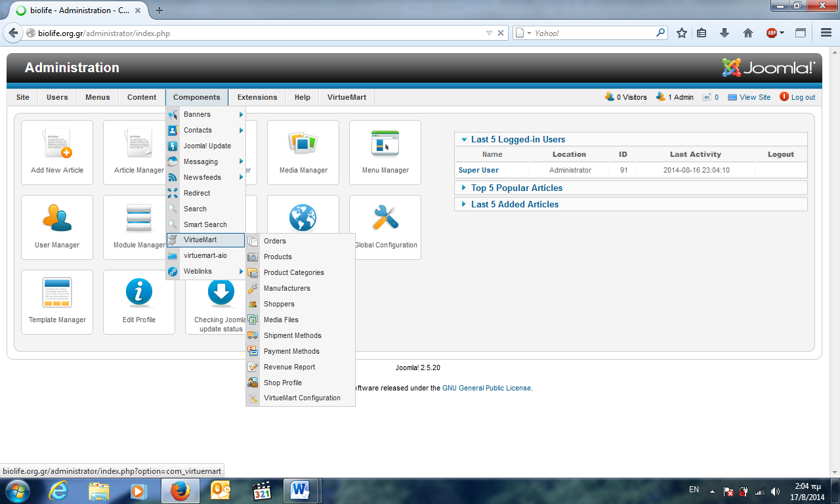The image size is (840, 504).
Task: Click the Revenue Report icon
Action: click(x=253, y=367)
